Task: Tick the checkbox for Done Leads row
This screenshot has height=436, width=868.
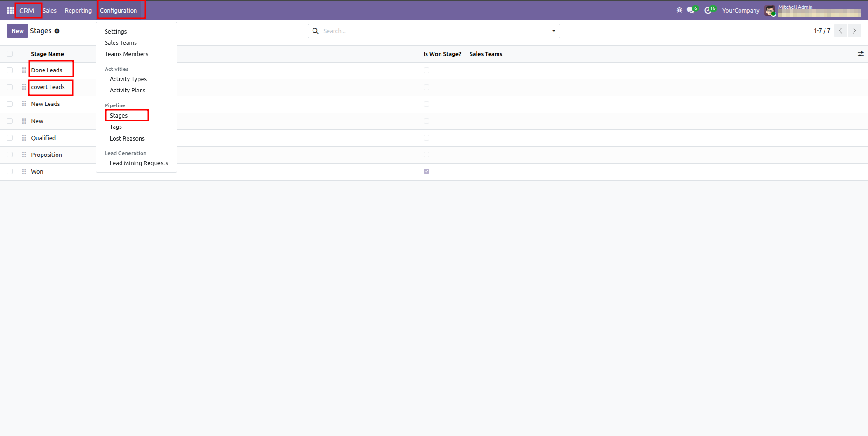Action: click(x=9, y=70)
